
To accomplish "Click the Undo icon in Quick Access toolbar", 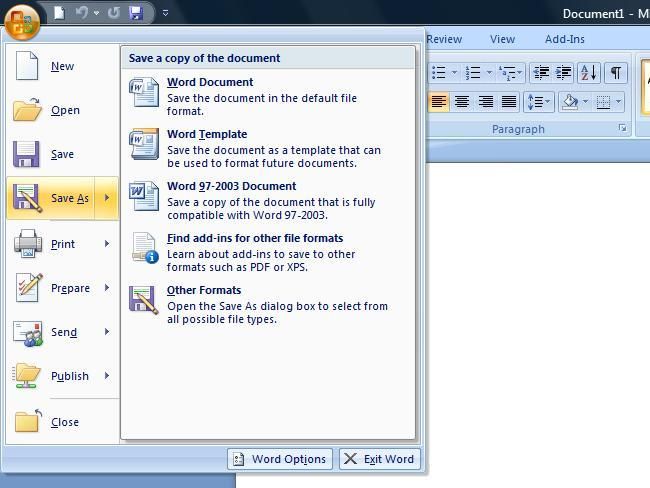I will pos(82,13).
